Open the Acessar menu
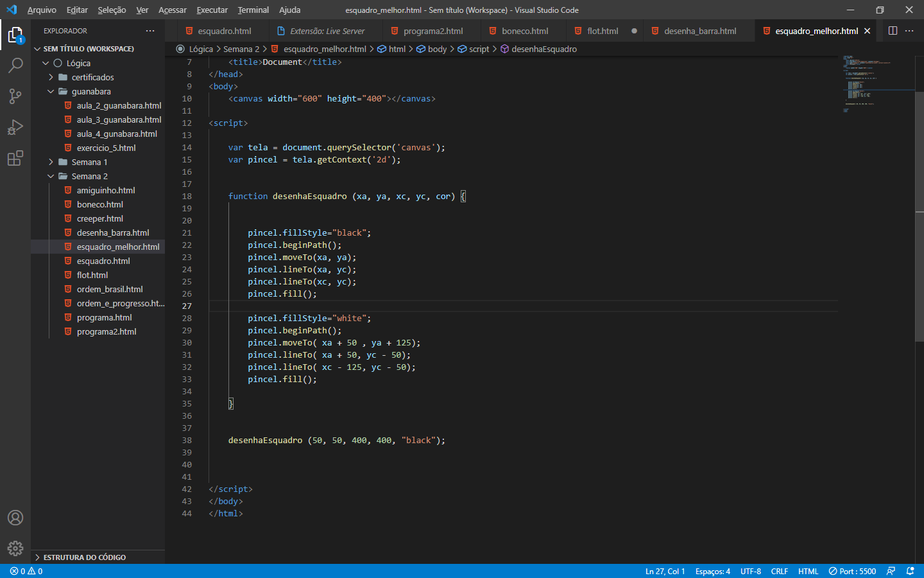The width and height of the screenshot is (924, 578). pos(173,10)
